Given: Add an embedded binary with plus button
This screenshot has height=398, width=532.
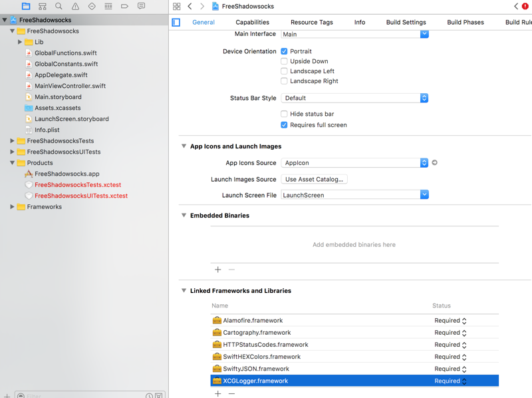Looking at the screenshot, I should point(218,270).
